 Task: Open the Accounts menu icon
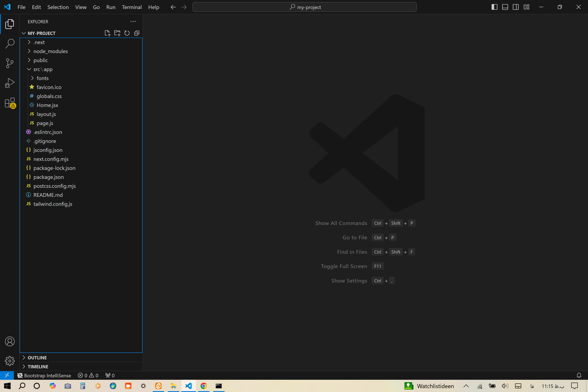tap(10, 342)
